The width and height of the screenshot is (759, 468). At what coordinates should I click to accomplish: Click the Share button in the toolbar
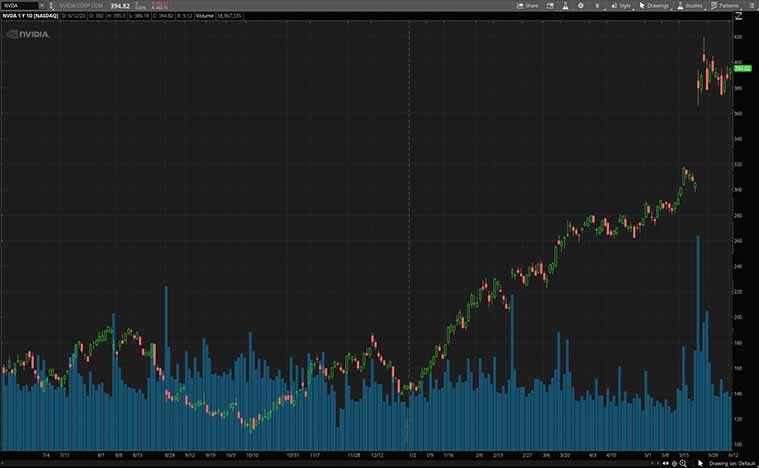point(527,5)
